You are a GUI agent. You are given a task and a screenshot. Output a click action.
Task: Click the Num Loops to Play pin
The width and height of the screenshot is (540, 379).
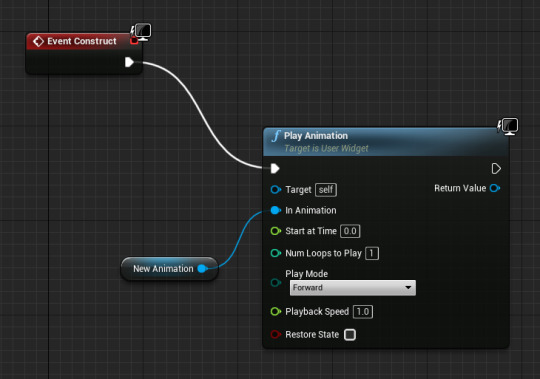click(x=276, y=253)
